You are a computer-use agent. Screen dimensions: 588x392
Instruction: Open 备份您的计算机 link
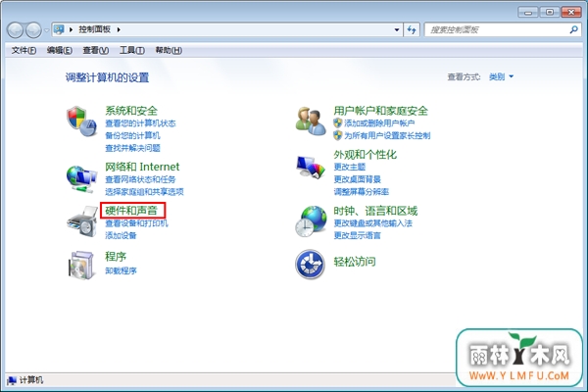(132, 135)
